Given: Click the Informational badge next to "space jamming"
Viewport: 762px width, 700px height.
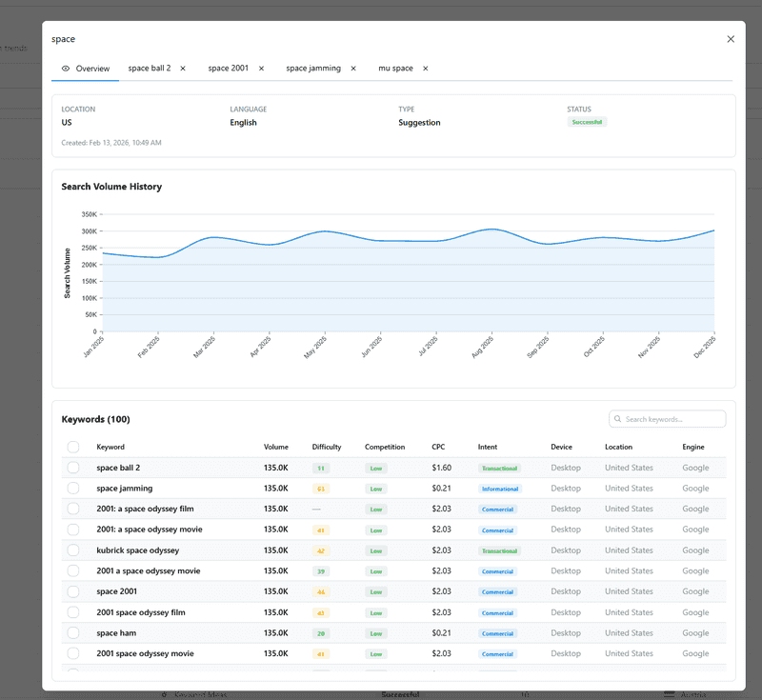Looking at the screenshot, I should (500, 489).
